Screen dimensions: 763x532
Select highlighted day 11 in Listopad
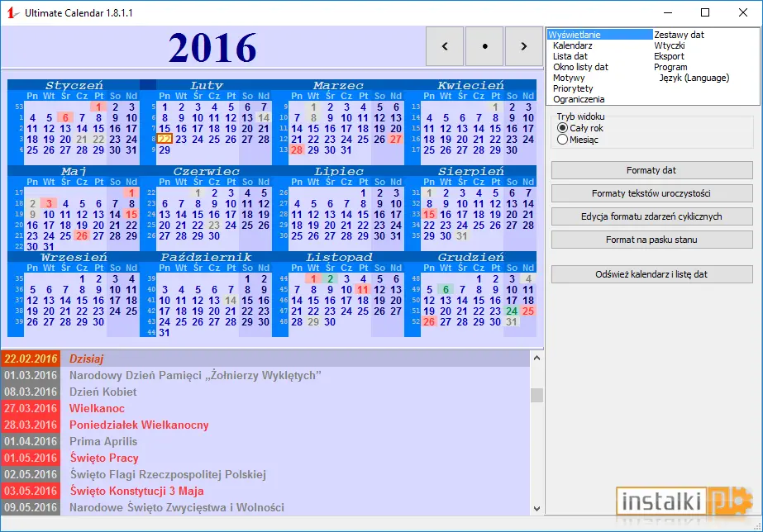pyautogui.click(x=363, y=289)
